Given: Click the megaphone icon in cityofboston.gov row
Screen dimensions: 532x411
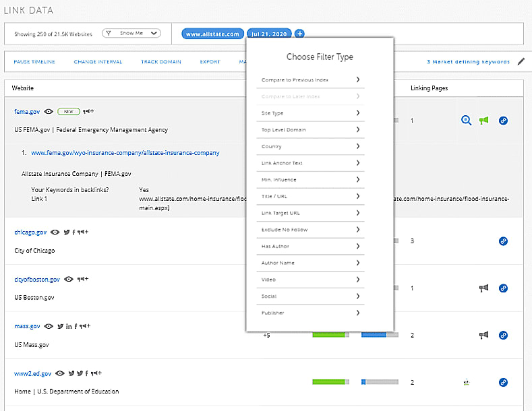Looking at the screenshot, I should (484, 288).
